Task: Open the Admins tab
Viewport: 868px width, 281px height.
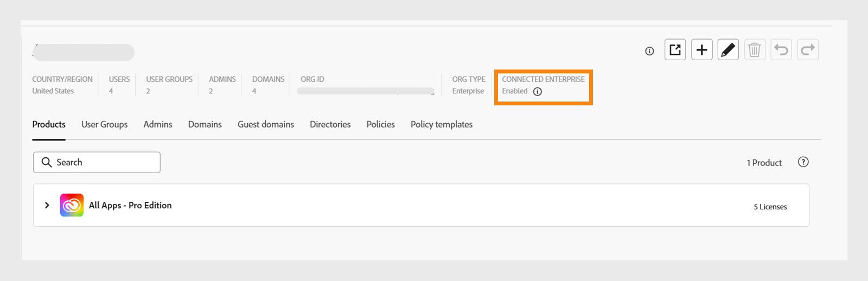Action: click(x=158, y=124)
